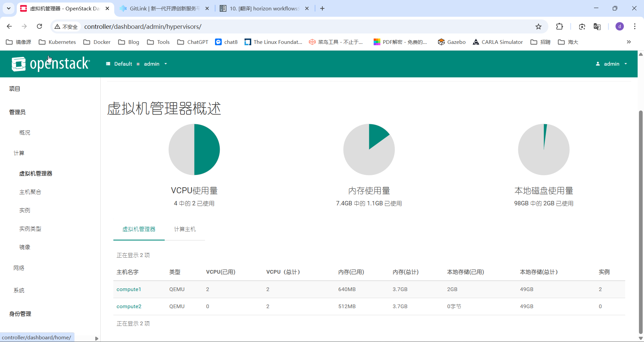Close the GitLink tab
644x342 pixels.
pyautogui.click(x=207, y=8)
